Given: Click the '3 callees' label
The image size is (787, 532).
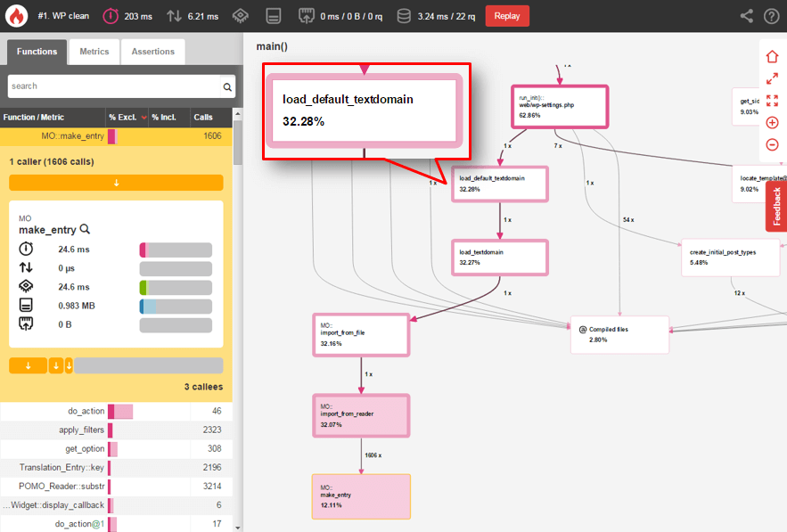Looking at the screenshot, I should (203, 387).
